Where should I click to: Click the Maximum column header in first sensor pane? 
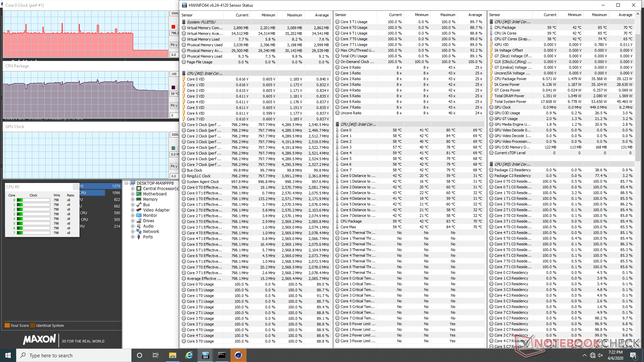294,15
